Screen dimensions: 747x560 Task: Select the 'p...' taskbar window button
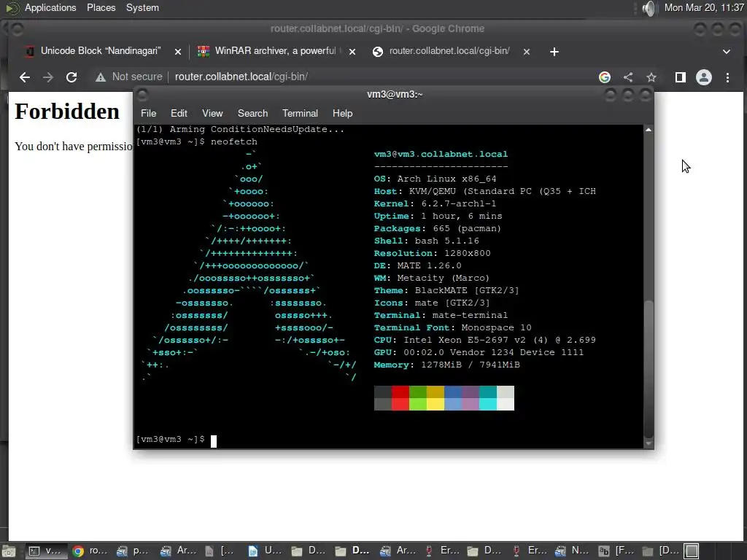134,551
